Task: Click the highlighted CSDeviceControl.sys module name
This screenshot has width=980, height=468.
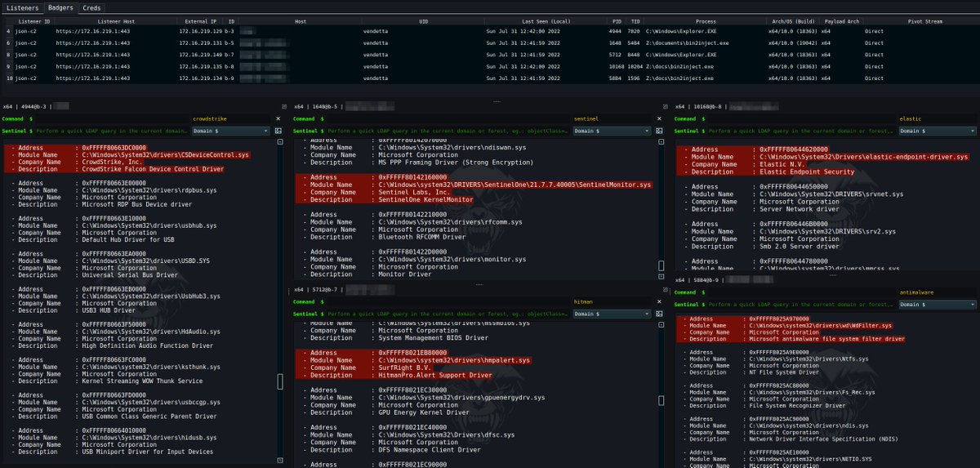Action: click(x=164, y=154)
